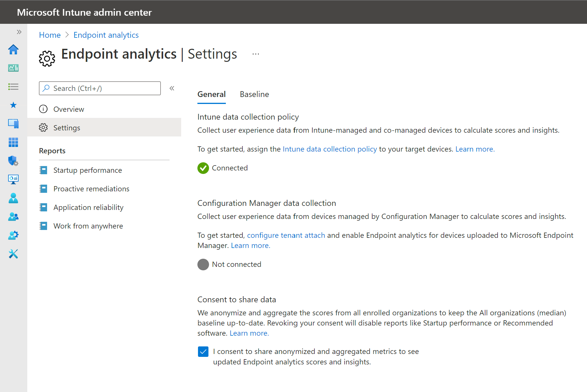Open the Users person icon
Viewport: 587px width, 392px height.
[x=13, y=198]
